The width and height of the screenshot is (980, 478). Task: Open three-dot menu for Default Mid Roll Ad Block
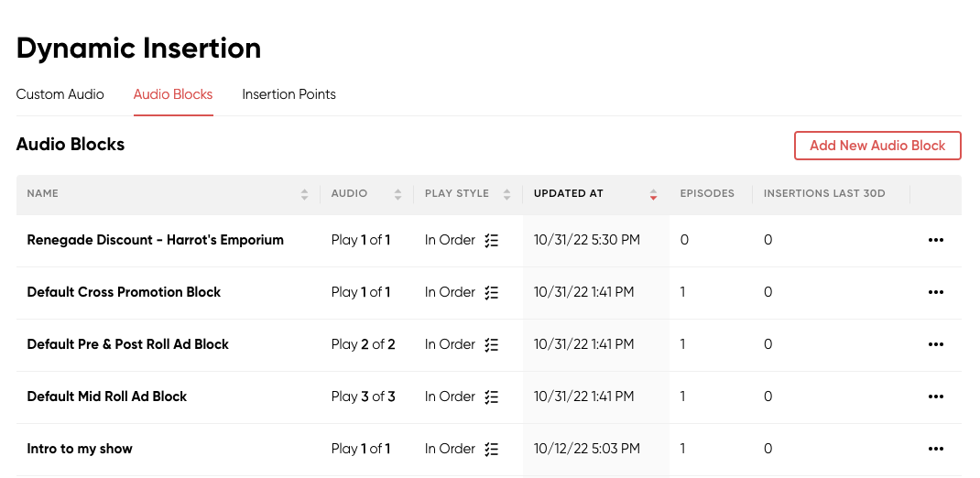coord(935,397)
